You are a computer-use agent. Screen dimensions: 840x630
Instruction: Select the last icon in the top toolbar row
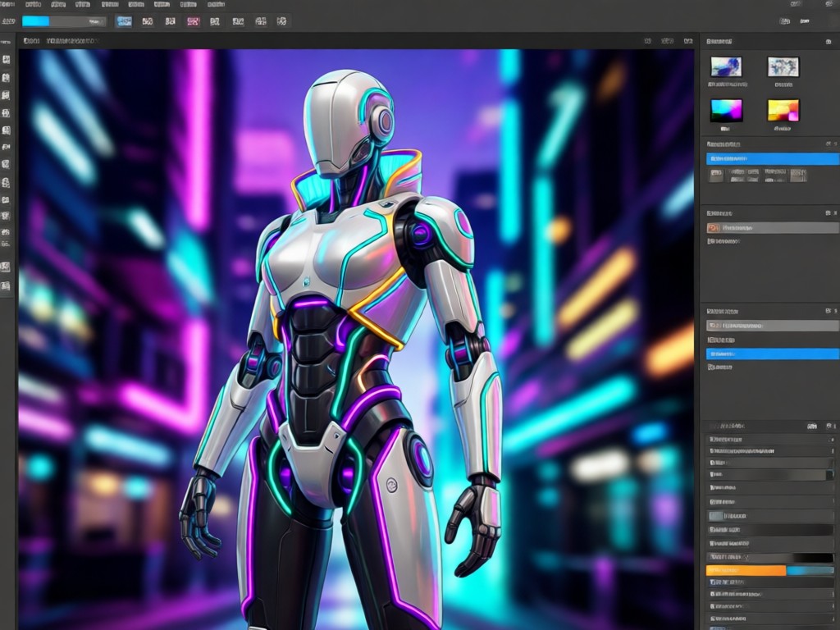pyautogui.click(x=281, y=21)
